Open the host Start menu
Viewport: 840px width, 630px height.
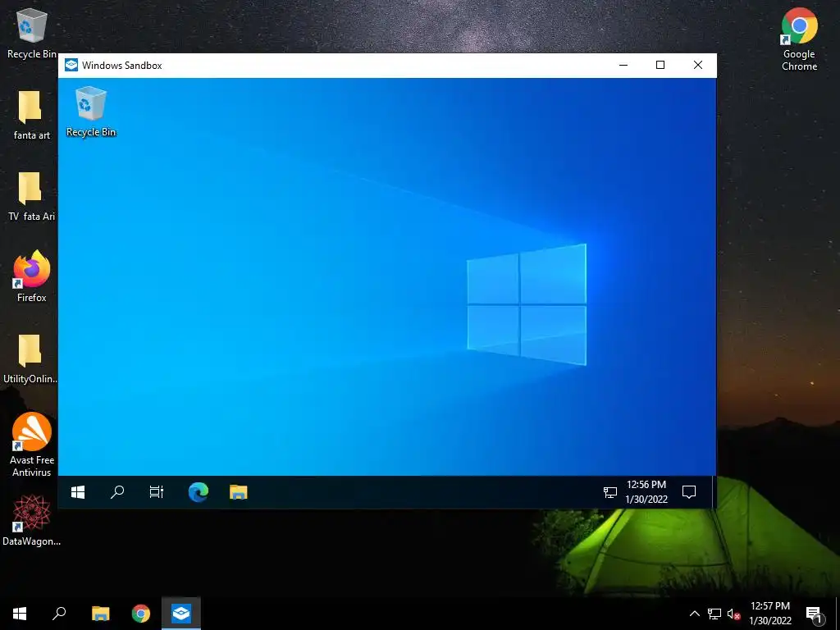[x=20, y=614]
